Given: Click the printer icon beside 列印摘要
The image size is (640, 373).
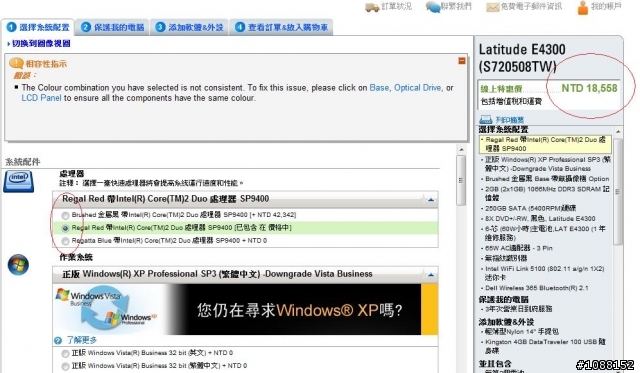Looking at the screenshot, I should click(x=485, y=120).
